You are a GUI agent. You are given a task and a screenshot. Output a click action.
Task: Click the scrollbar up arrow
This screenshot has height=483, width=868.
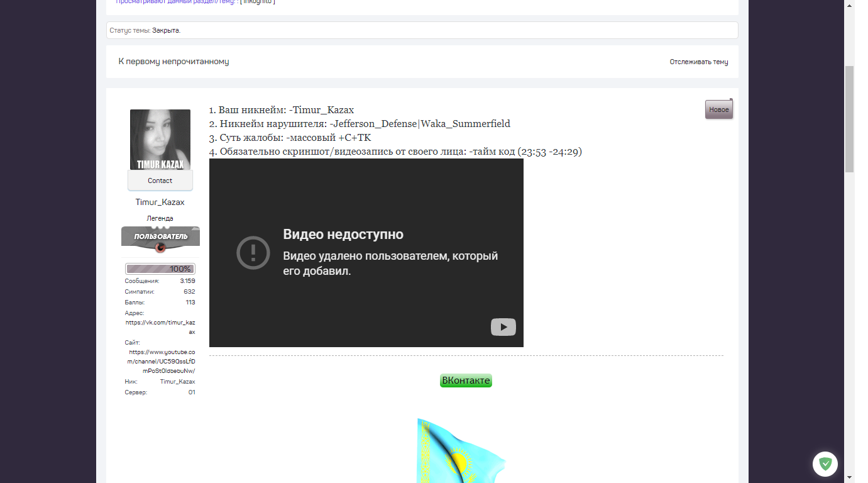coord(849,4)
